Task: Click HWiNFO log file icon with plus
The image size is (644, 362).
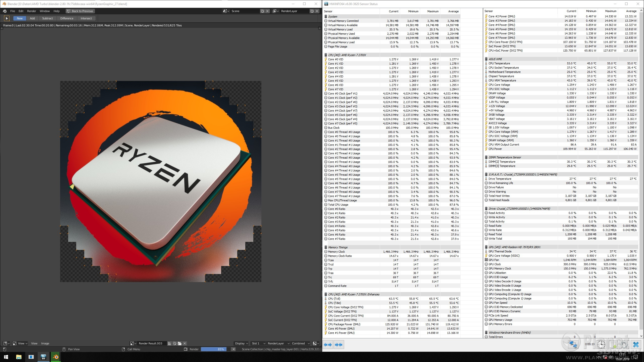Action: 613,344
